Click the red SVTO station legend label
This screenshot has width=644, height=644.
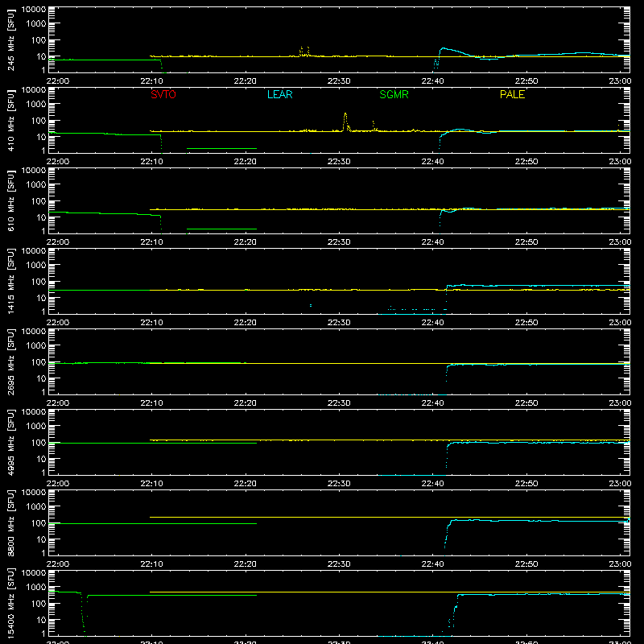pyautogui.click(x=163, y=94)
